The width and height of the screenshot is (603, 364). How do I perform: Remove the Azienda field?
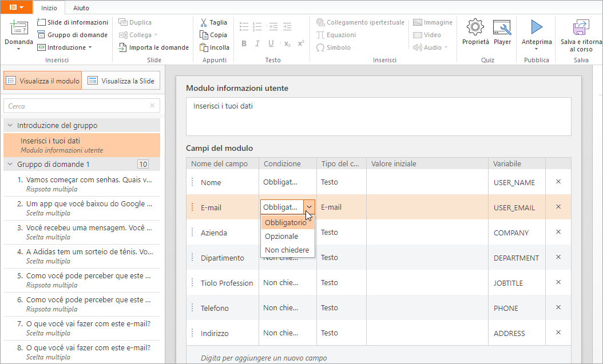(558, 232)
